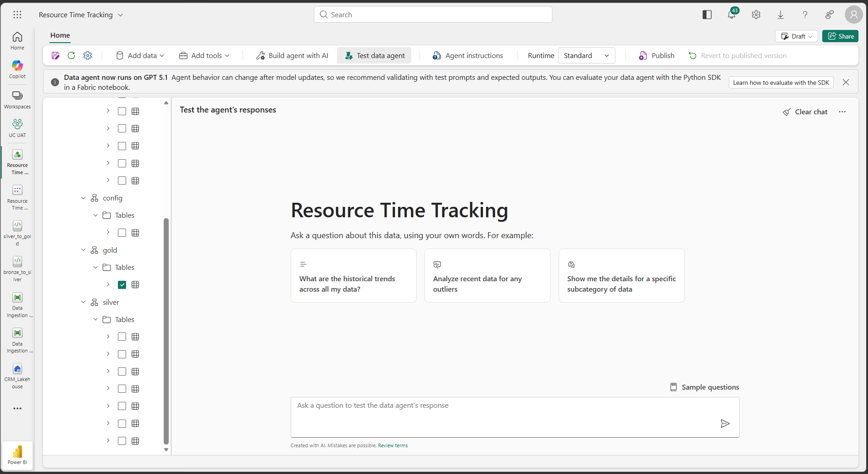Click the tree panel scroll down arrow
The height and width of the screenshot is (474, 868).
[166, 450]
